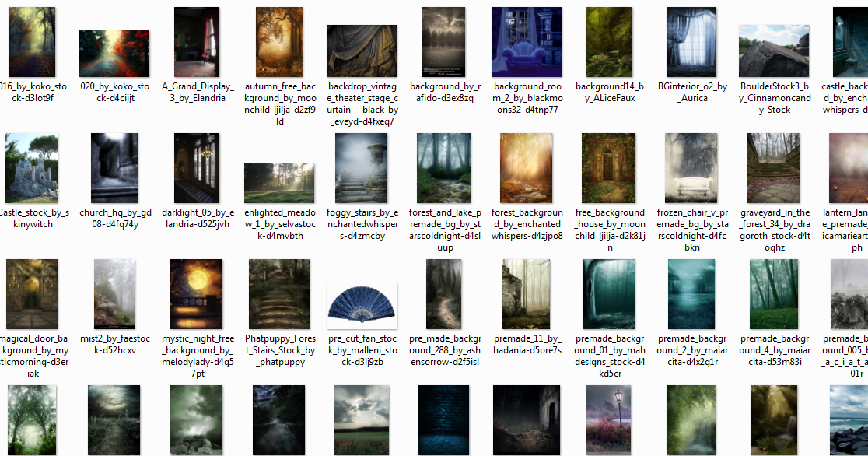The width and height of the screenshot is (868, 456).
Task: Select the backdrop_vintage_theater_stage_curtain thumbnail
Action: [362, 51]
